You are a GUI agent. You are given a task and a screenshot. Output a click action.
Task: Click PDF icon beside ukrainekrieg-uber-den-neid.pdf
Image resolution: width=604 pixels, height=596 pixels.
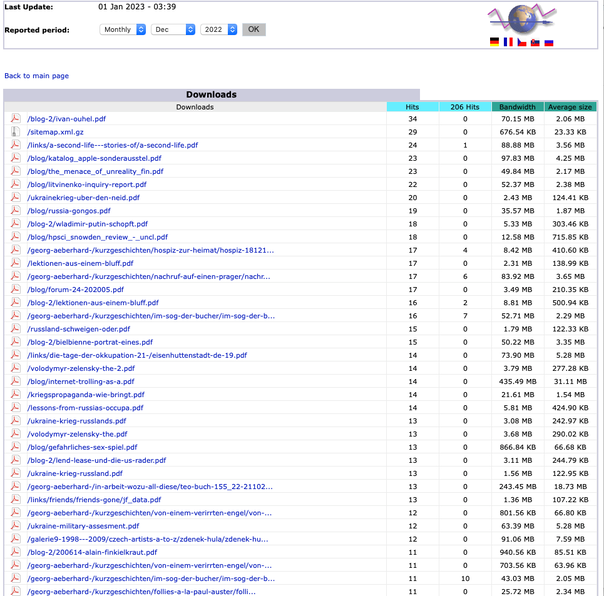(x=15, y=197)
